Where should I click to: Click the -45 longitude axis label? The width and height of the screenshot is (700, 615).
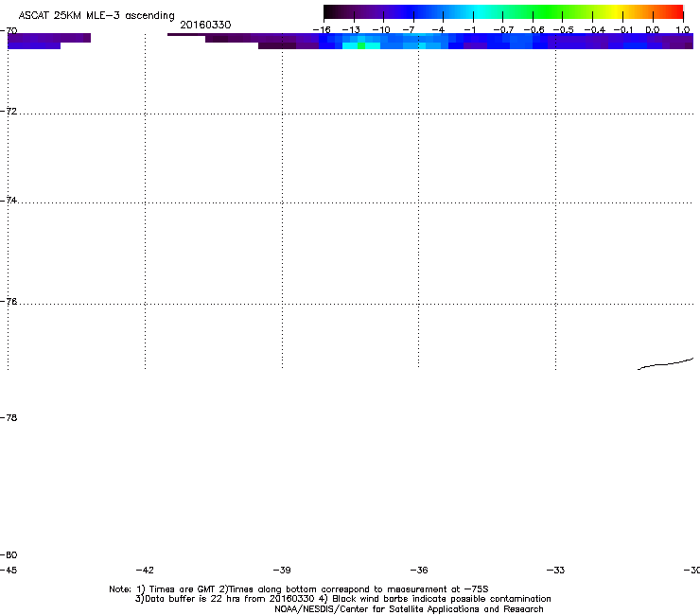pos(9,570)
